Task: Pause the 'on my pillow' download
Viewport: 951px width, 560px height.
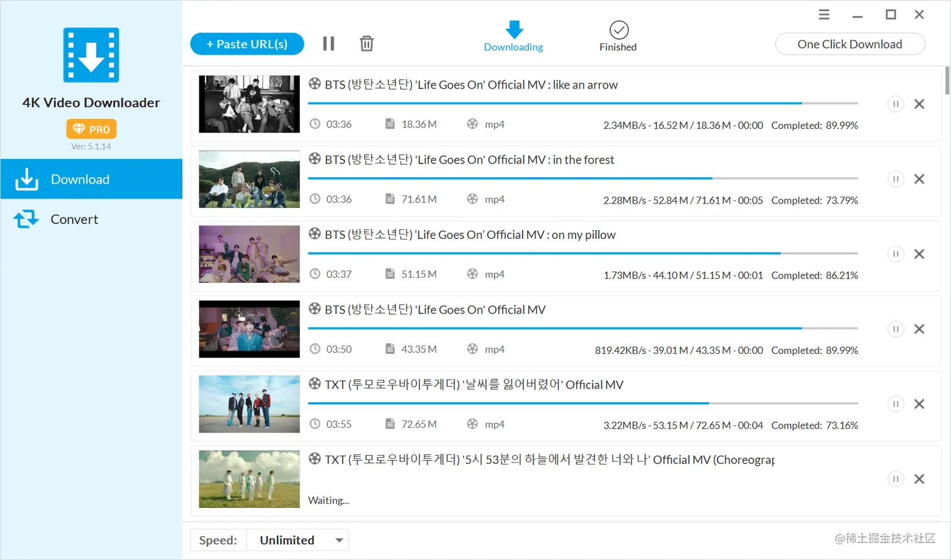Action: 896,254
